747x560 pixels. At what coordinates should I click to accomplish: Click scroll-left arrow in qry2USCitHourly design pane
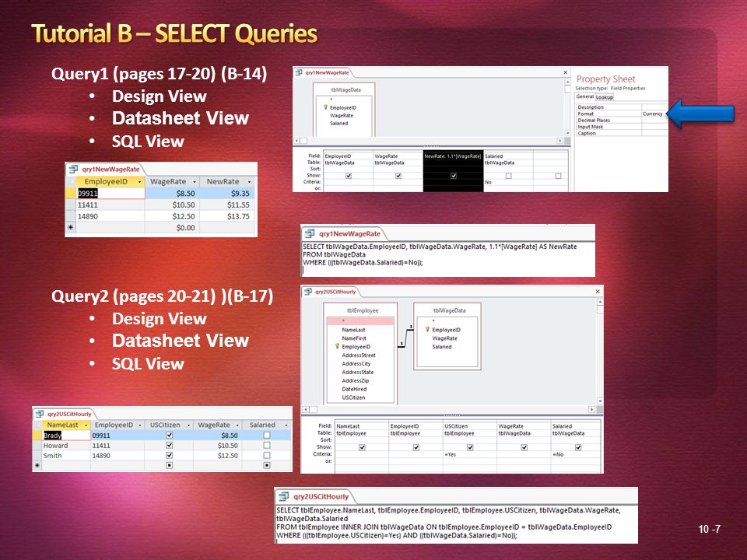pyautogui.click(x=306, y=409)
